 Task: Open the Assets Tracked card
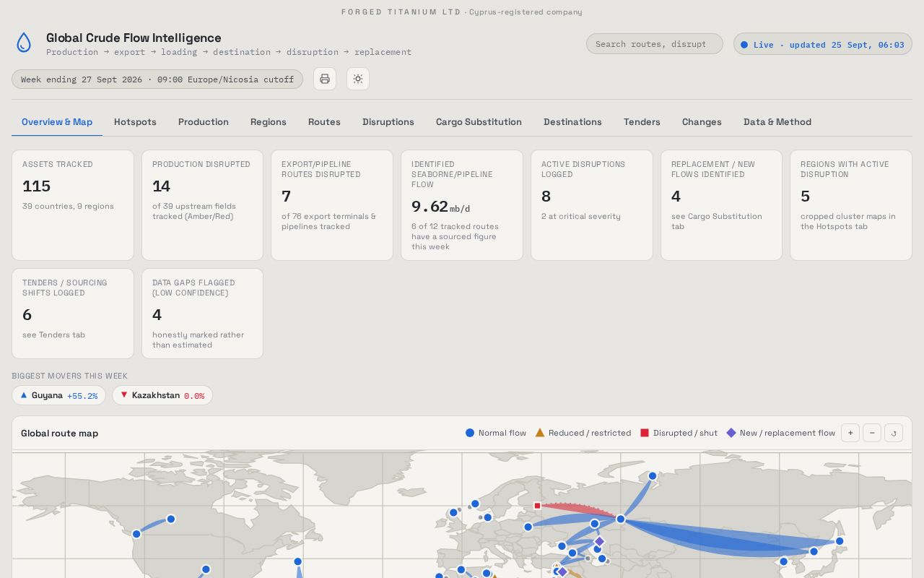[x=73, y=205]
